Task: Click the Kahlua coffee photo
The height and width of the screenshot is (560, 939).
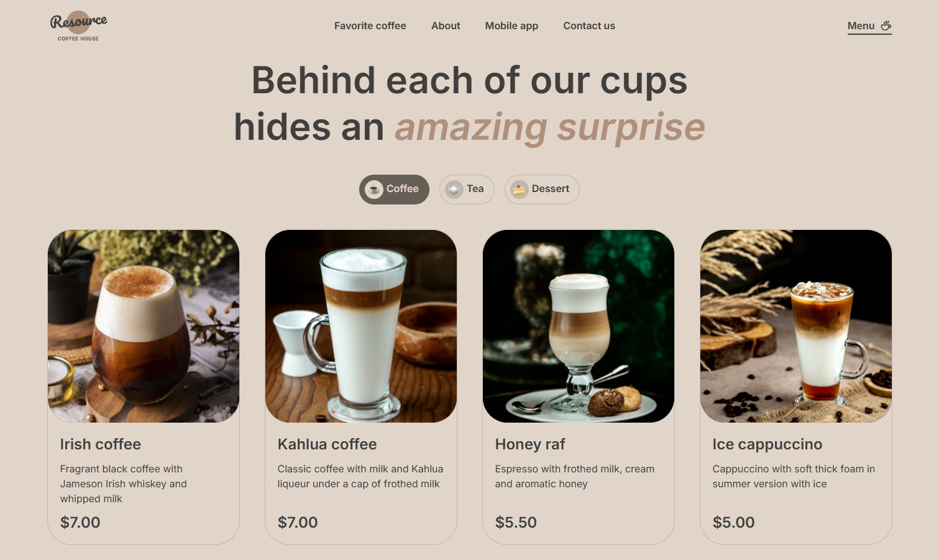Action: (x=361, y=326)
